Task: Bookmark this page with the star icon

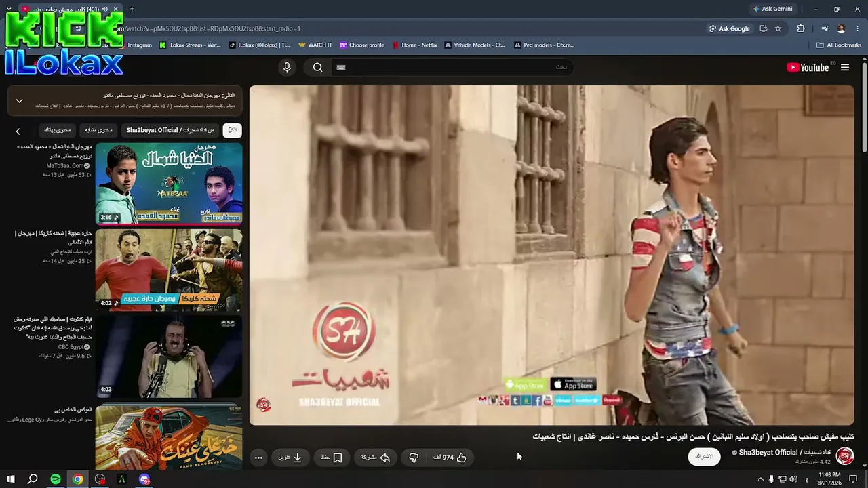Action: point(778,28)
